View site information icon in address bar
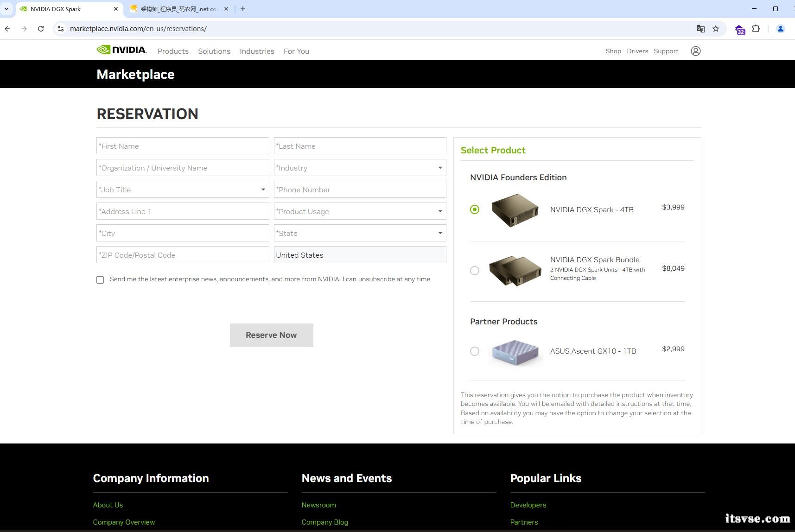Image resolution: width=795 pixels, height=532 pixels. (x=60, y=29)
